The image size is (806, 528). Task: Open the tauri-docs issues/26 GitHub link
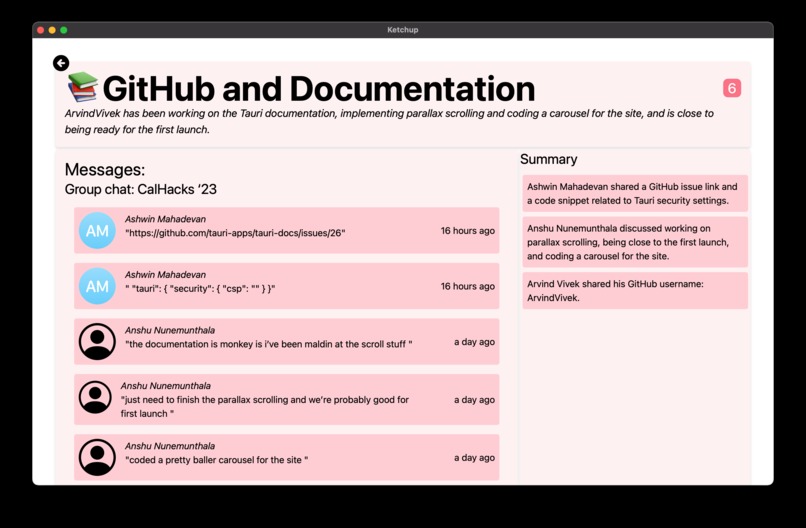[x=235, y=233]
